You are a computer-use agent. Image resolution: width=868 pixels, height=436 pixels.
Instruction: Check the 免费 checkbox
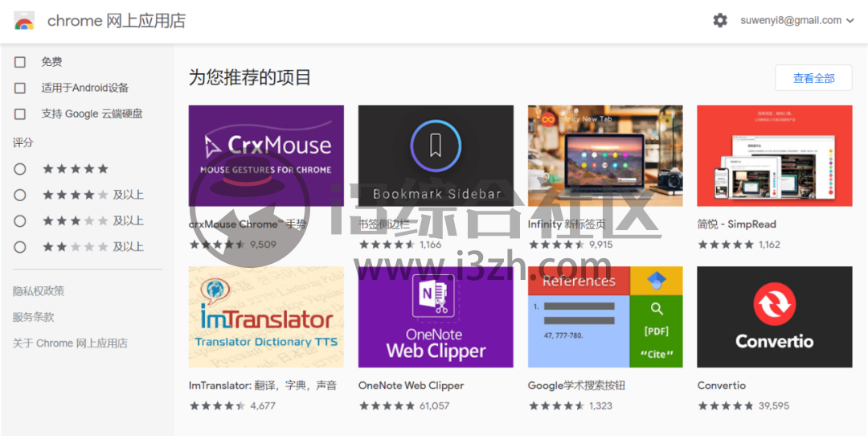[x=20, y=62]
